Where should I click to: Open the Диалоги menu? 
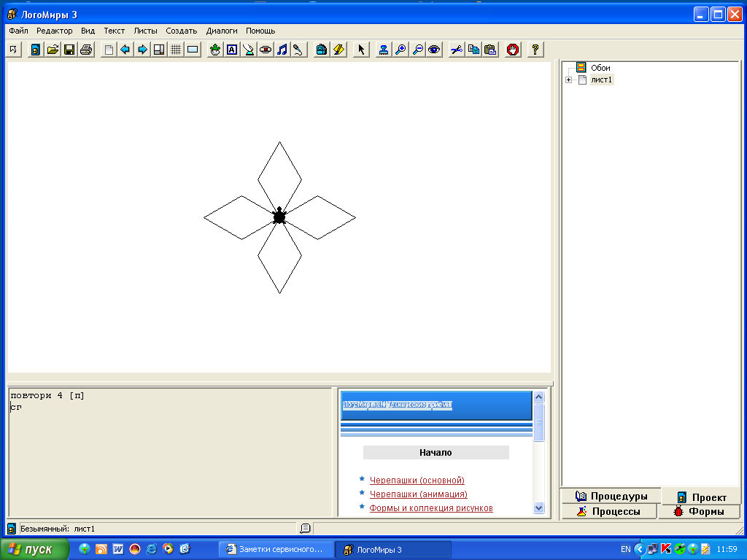tap(222, 31)
